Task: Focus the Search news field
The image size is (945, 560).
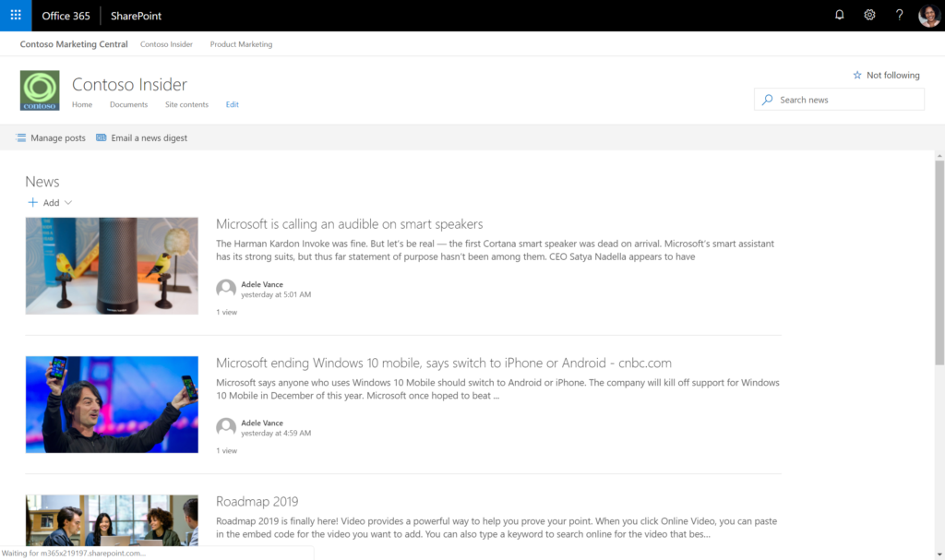Action: point(839,100)
